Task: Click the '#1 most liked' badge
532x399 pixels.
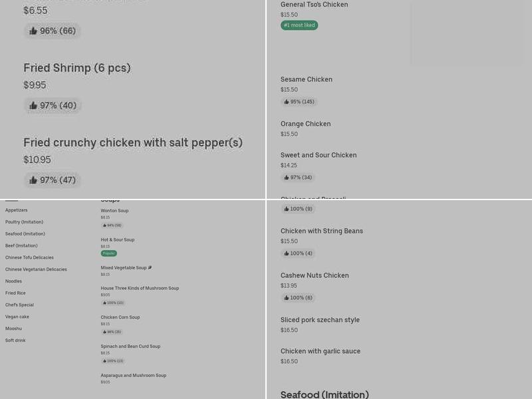Action: tap(299, 25)
